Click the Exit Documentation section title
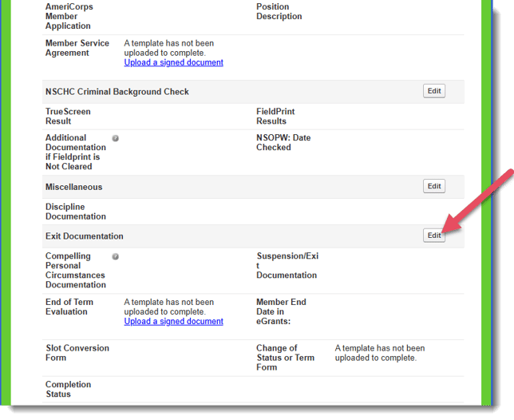 (x=85, y=236)
